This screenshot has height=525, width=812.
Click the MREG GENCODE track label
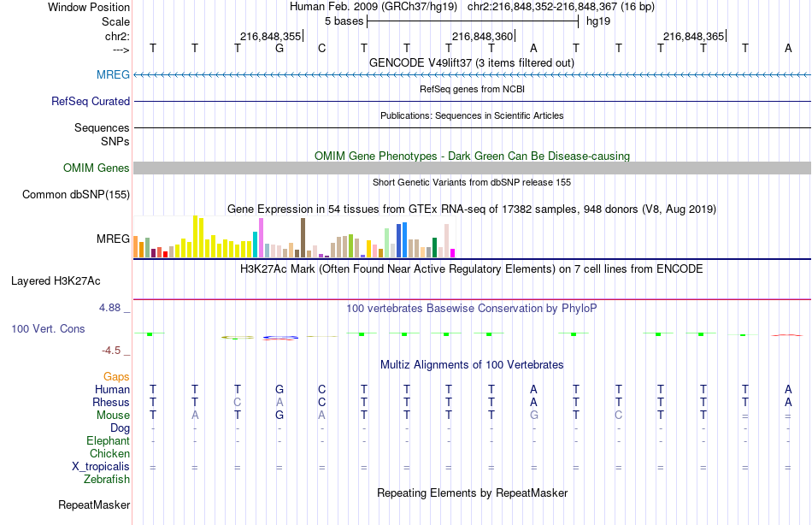tap(113, 74)
